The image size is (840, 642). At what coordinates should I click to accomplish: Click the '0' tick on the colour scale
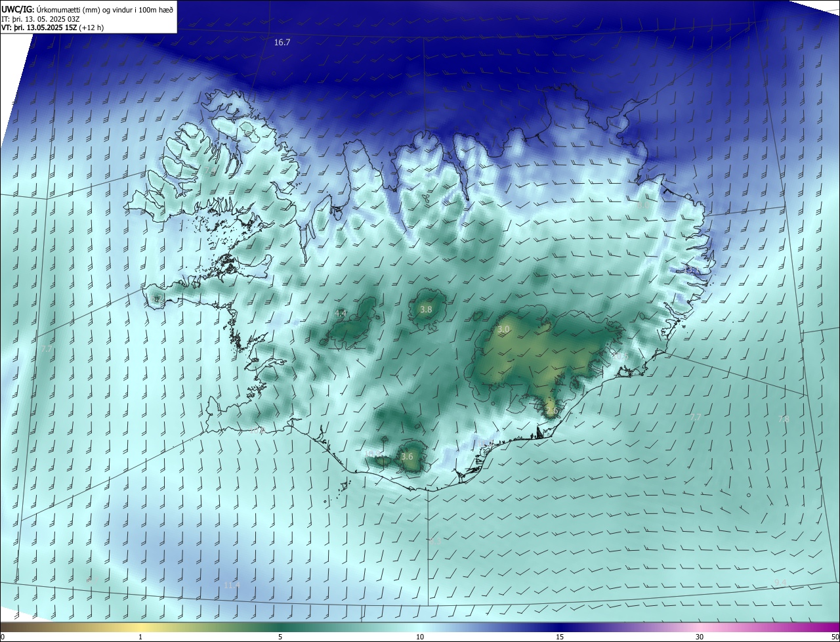pyautogui.click(x=3, y=637)
